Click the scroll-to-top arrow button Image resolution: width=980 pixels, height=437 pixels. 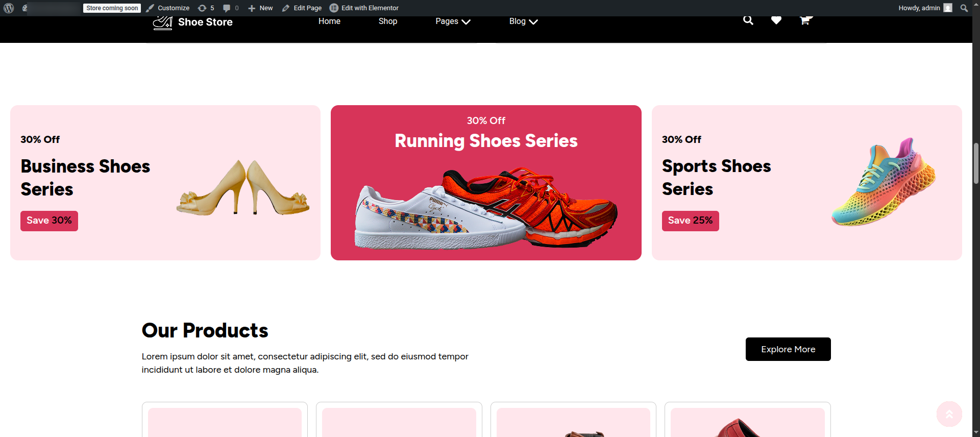949,414
